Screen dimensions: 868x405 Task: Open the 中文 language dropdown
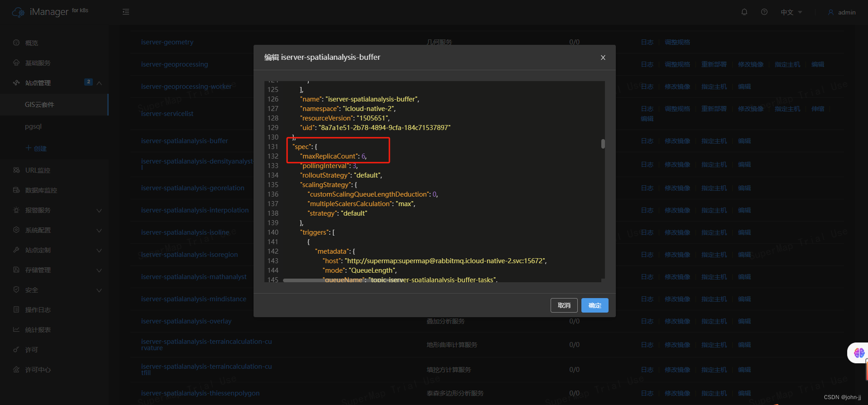pyautogui.click(x=791, y=12)
